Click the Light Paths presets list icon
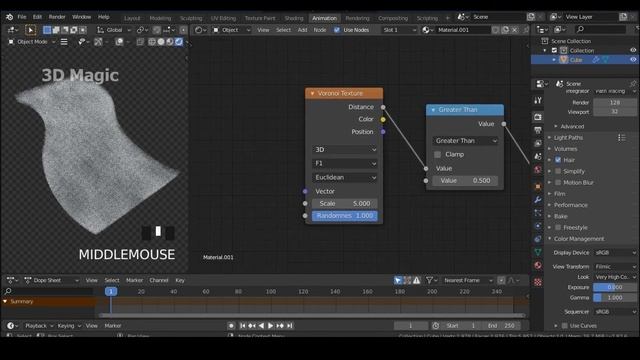 622,138
